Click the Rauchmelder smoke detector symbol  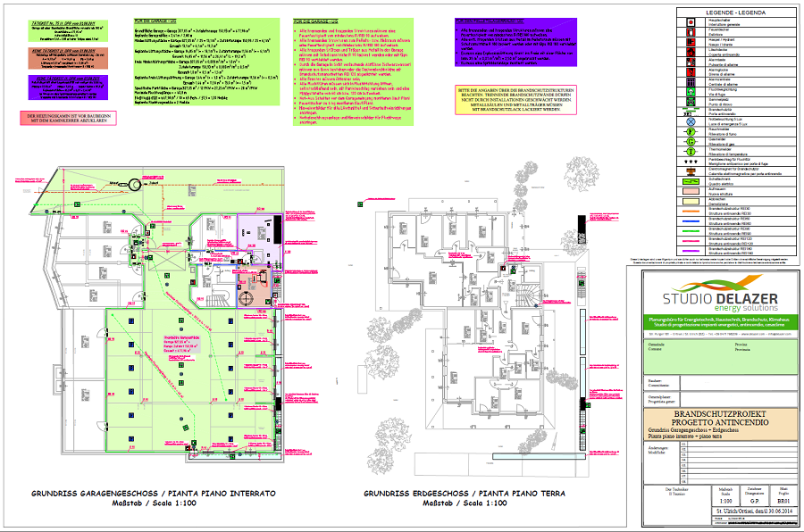691,130
